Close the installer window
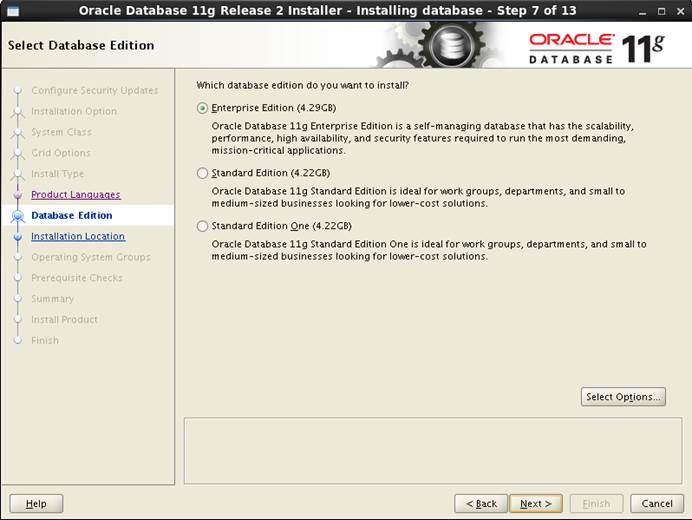This screenshot has height=520, width=692. pos(680,11)
